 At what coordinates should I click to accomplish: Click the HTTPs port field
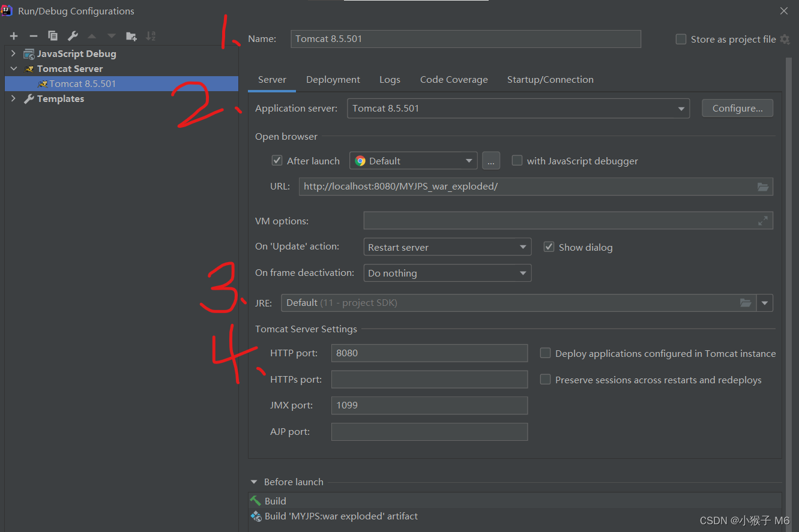pos(429,380)
